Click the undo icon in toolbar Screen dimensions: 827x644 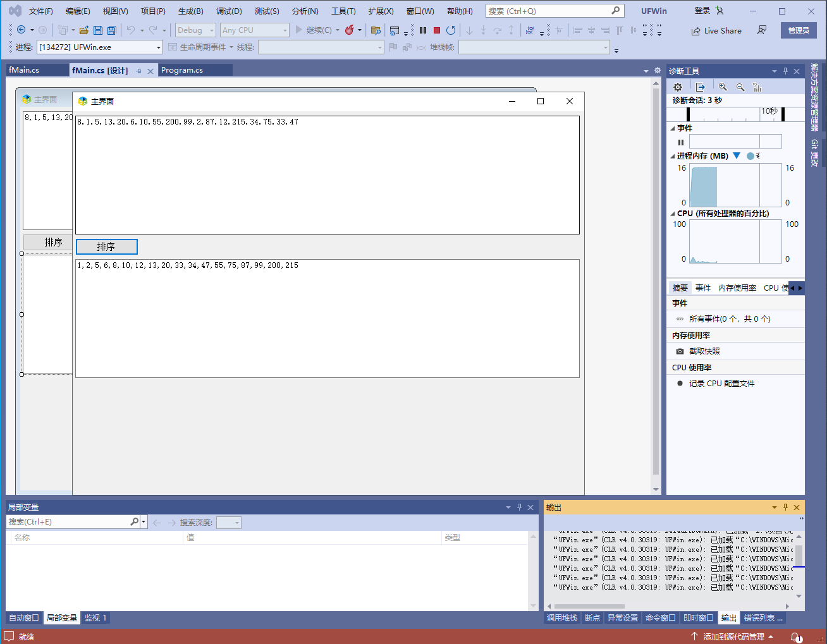coord(131,30)
